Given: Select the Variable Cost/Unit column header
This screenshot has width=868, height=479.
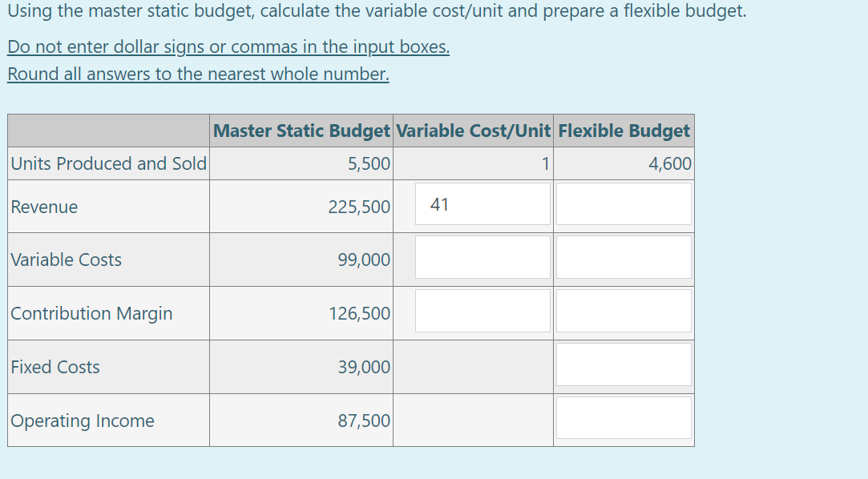Looking at the screenshot, I should coord(472,131).
